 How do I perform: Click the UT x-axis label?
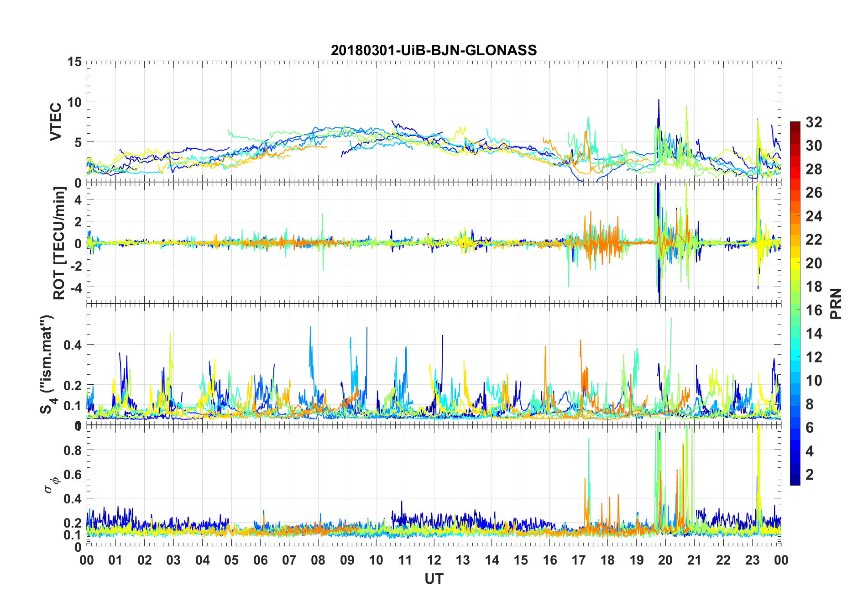pyautogui.click(x=434, y=579)
